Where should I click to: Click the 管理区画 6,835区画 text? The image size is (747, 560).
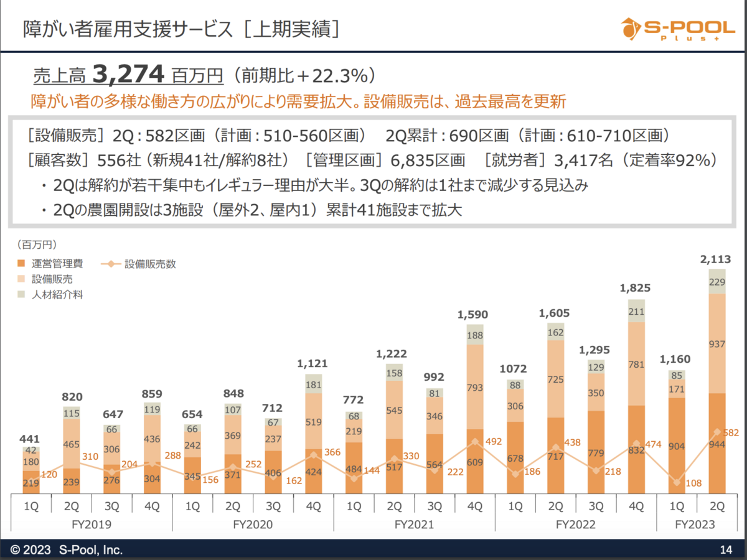pos(385,160)
